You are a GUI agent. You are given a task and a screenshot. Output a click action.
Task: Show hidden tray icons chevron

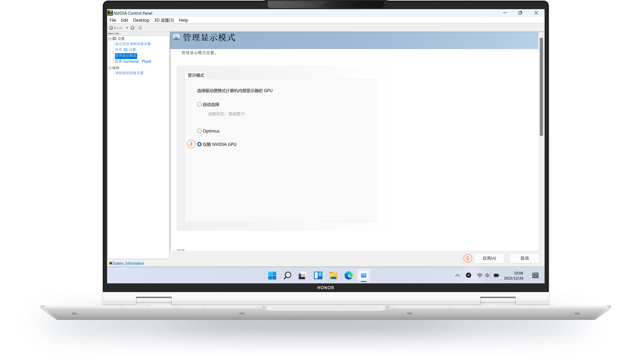[457, 275]
